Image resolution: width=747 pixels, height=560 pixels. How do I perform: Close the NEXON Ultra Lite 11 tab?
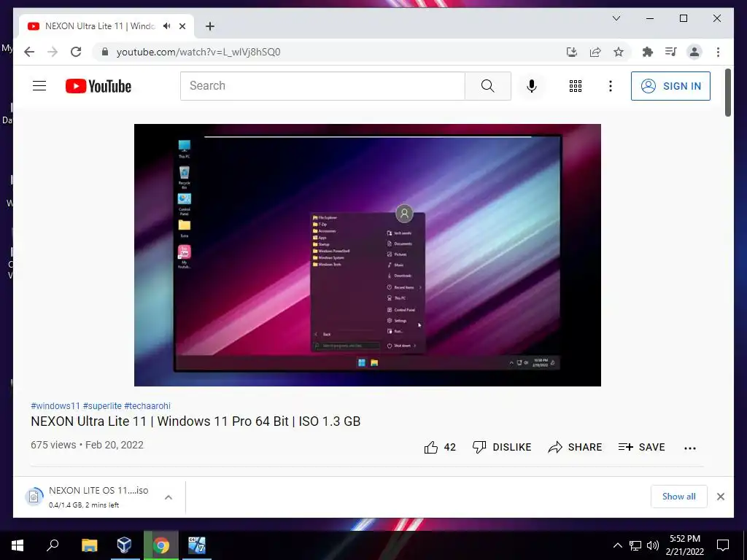[182, 26]
